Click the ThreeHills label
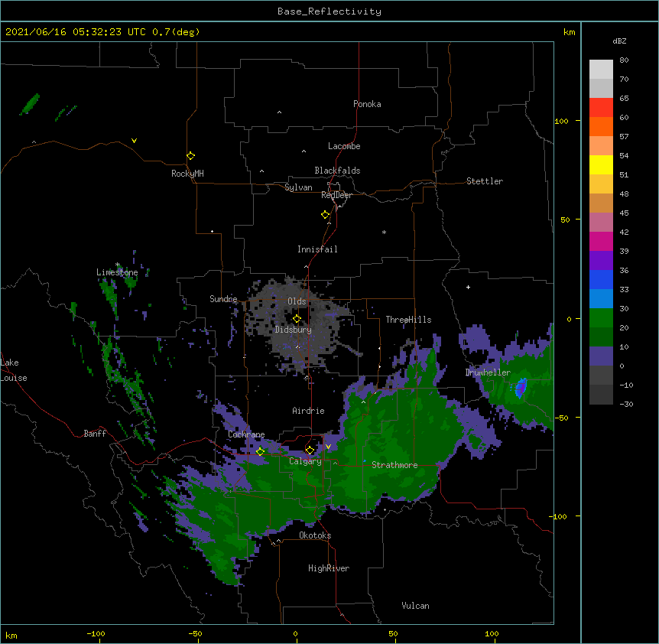Viewport: 659px width, 644px height. [x=408, y=320]
